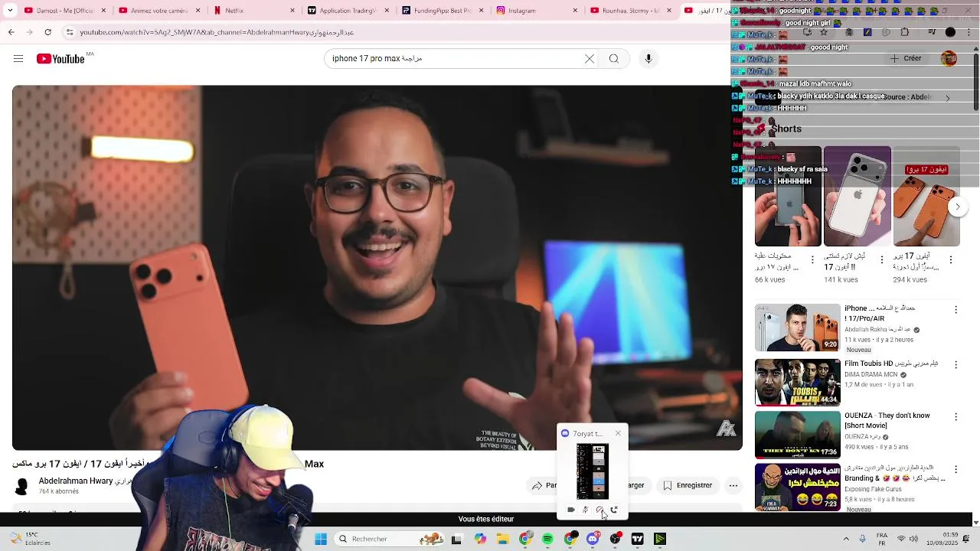Bookmark this page with star icon
The height and width of the screenshot is (551, 980).
[824, 32]
